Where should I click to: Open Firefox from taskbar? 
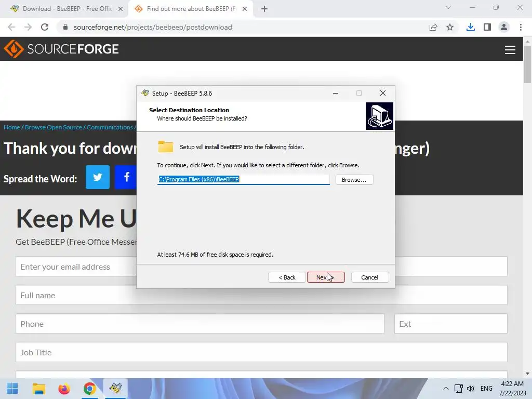click(x=64, y=389)
